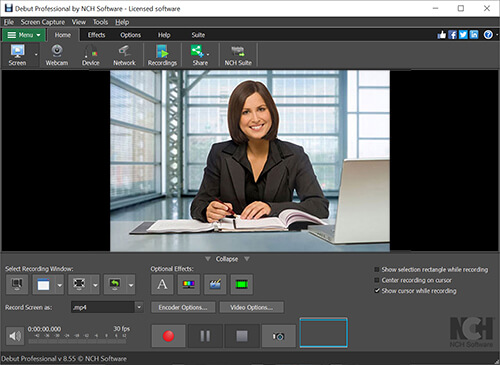The height and width of the screenshot is (365, 500).
Task: Click the blue-outlined preview box
Action: click(324, 333)
